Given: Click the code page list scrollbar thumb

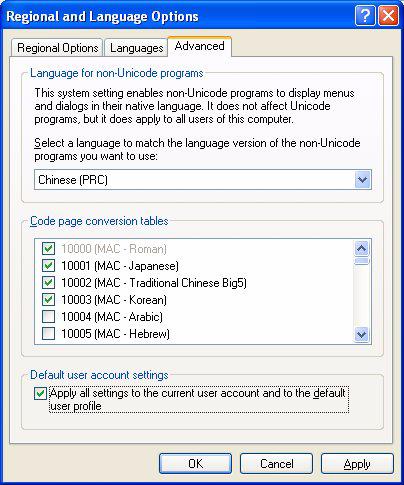Looking at the screenshot, I should pos(362,261).
